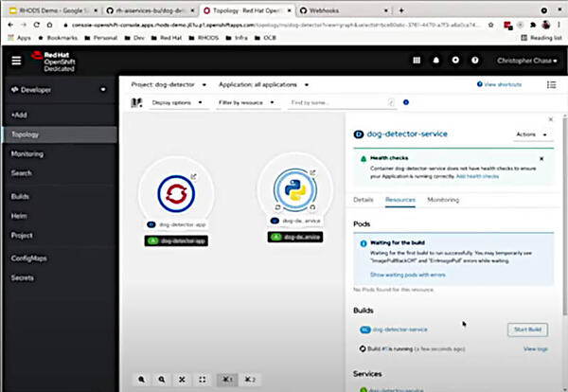Open the Display options dropdown
The image size is (568, 392).
point(178,102)
